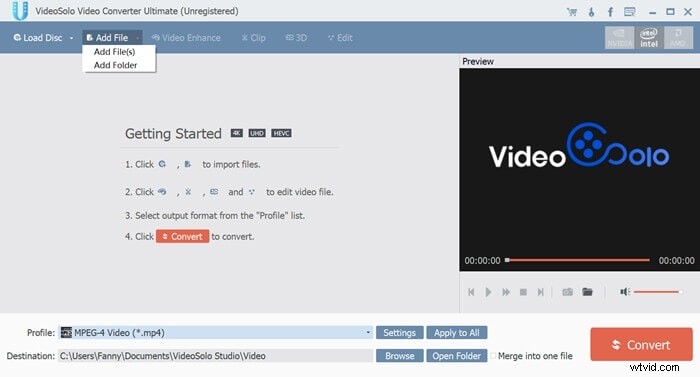The height and width of the screenshot is (377, 700).
Task: Click the add file icon in step 1
Action: point(188,164)
